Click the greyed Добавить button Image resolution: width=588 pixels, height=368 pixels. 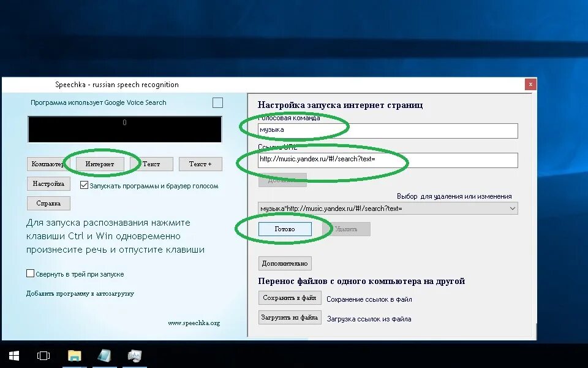[282, 180]
